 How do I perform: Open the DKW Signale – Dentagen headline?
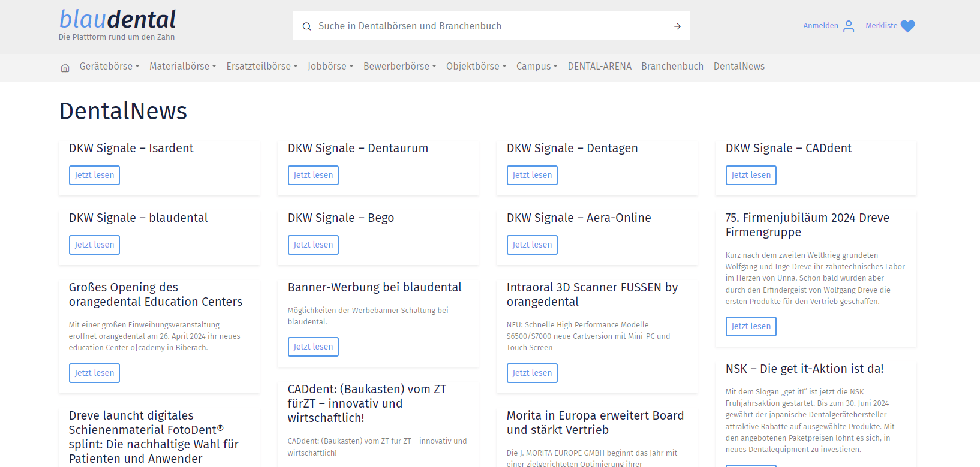tap(572, 148)
